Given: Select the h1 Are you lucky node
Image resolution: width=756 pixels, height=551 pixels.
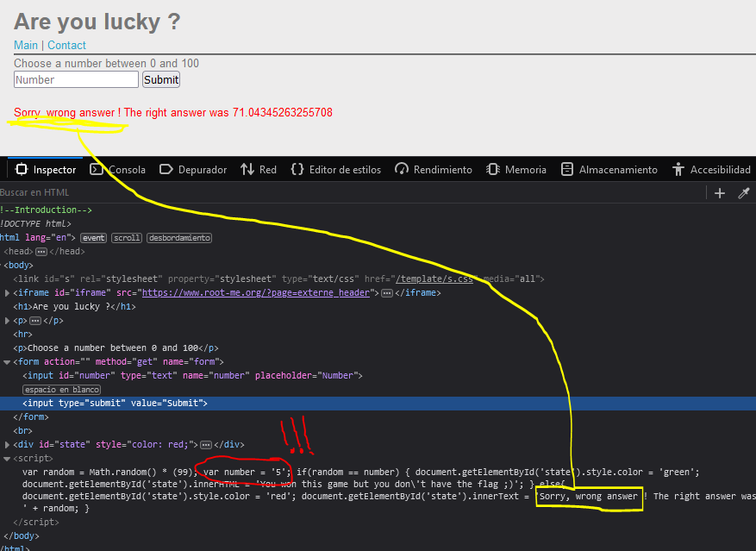Looking at the screenshot, I should [74, 306].
